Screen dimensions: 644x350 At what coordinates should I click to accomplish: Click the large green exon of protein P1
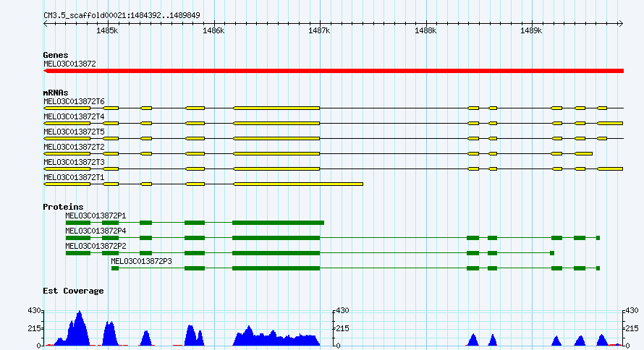278,223
